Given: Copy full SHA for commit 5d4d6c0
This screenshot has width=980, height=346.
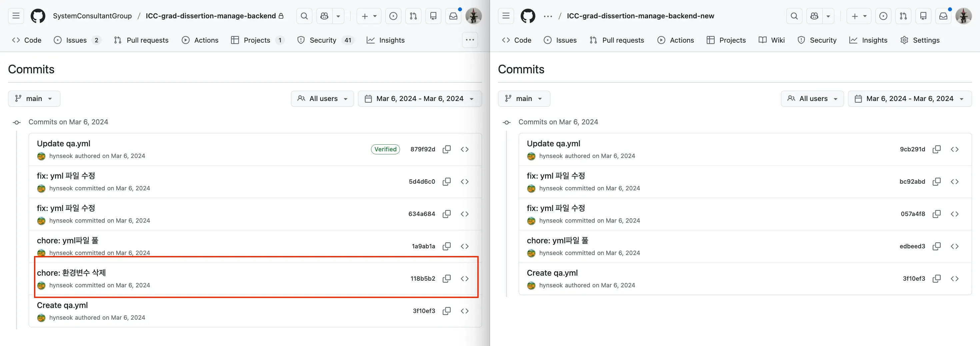Looking at the screenshot, I should 447,182.
